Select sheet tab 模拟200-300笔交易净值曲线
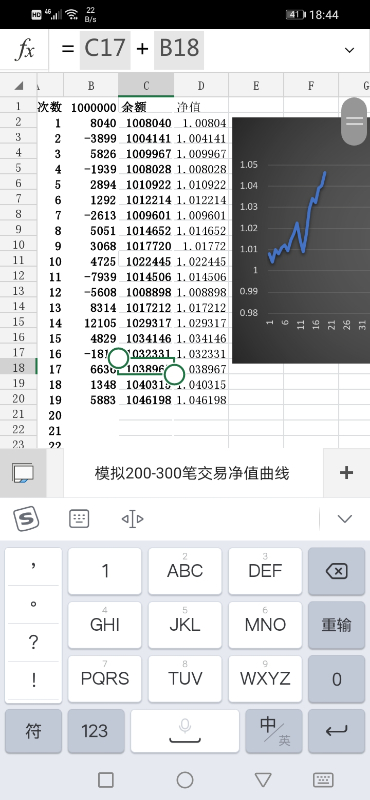The height and width of the screenshot is (800, 370). (192, 473)
